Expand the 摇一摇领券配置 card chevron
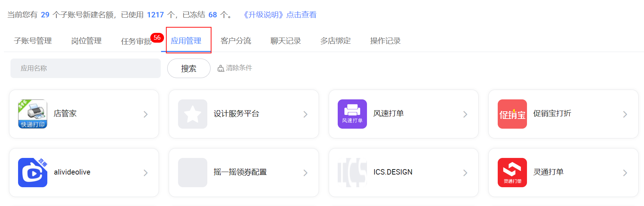Image resolution: width=644 pixels, height=206 pixels. coord(305,173)
